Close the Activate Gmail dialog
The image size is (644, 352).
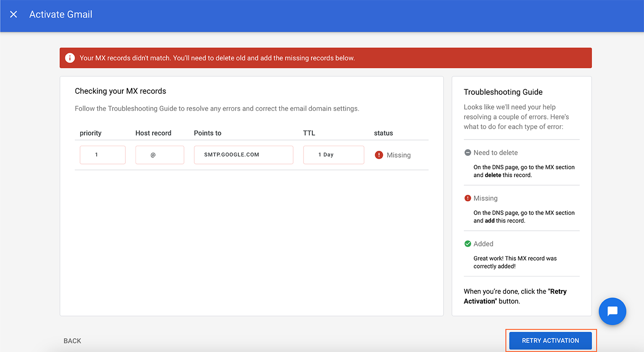pyautogui.click(x=13, y=14)
